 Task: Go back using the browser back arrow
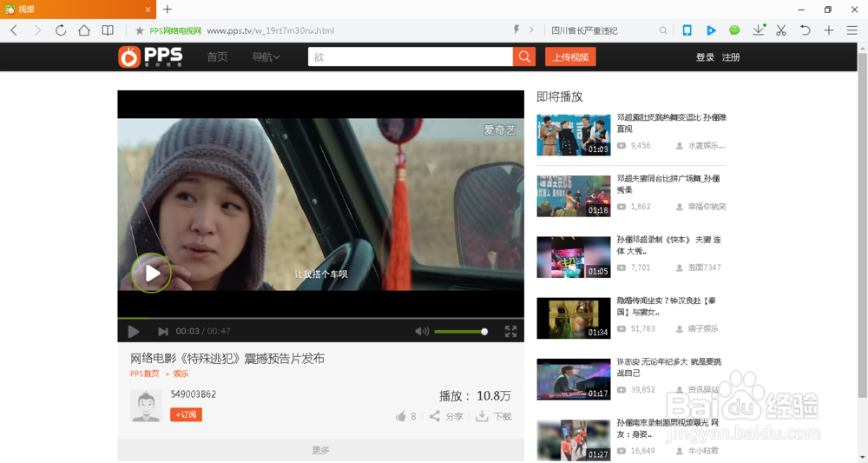14,30
